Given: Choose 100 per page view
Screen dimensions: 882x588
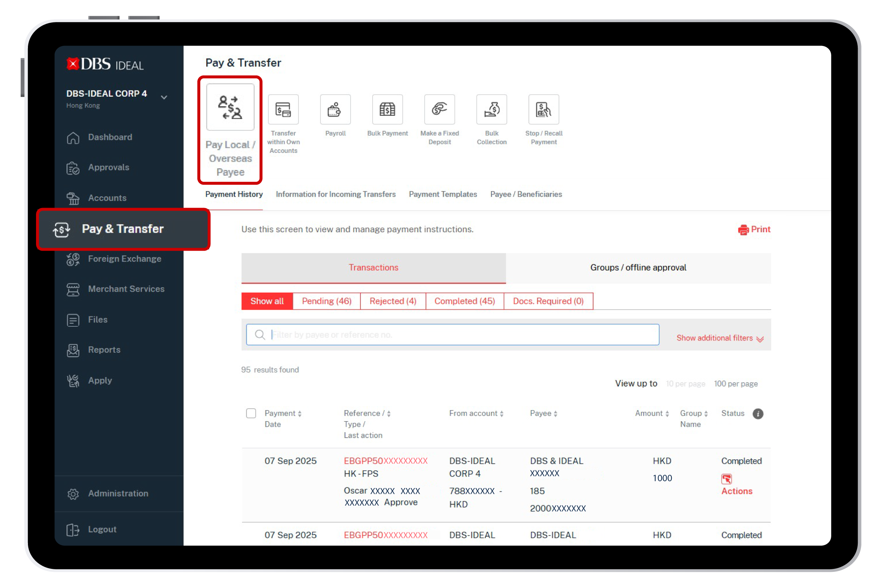Looking at the screenshot, I should coord(735,384).
